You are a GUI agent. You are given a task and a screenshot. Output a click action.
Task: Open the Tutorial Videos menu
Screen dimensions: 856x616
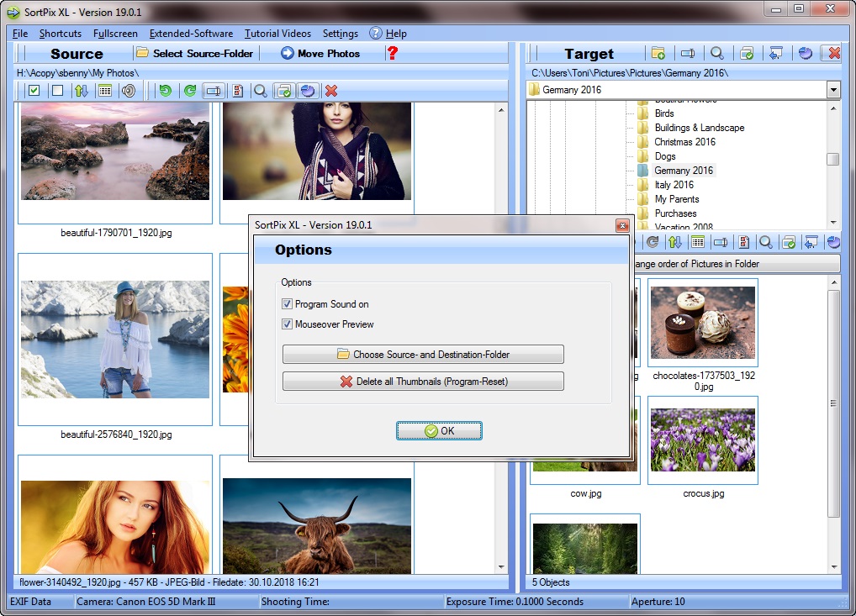277,34
